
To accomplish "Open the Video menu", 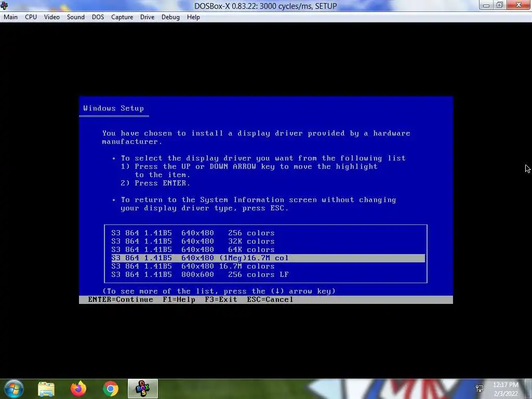I will [x=52, y=17].
